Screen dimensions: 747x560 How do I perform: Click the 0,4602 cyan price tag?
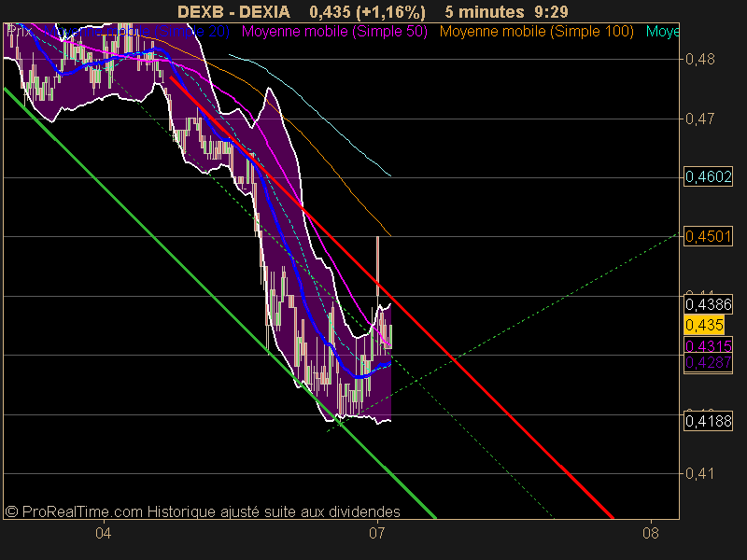pyautogui.click(x=708, y=177)
